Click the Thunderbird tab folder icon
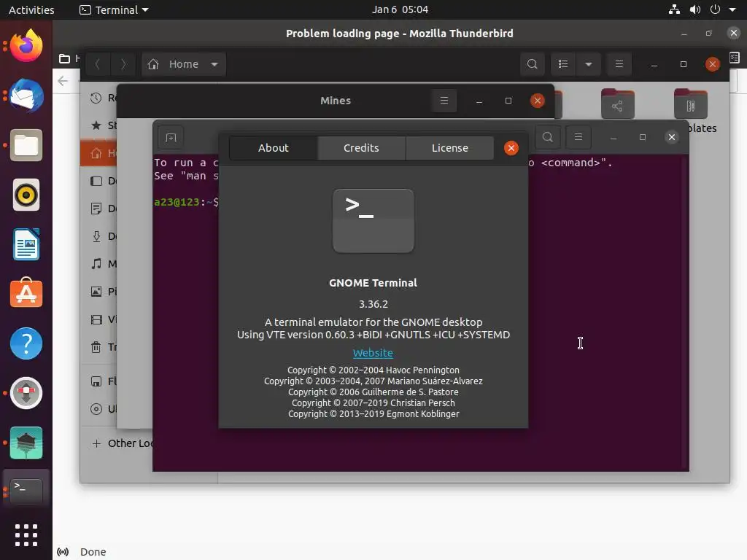 pyautogui.click(x=64, y=58)
